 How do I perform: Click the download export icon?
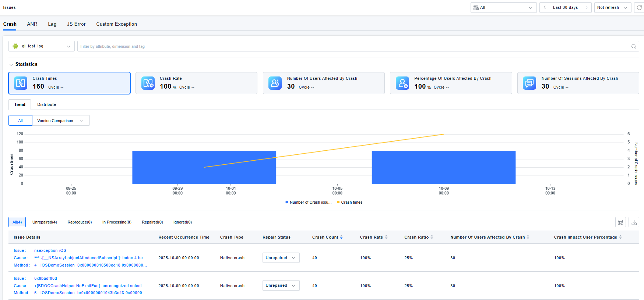(x=634, y=222)
